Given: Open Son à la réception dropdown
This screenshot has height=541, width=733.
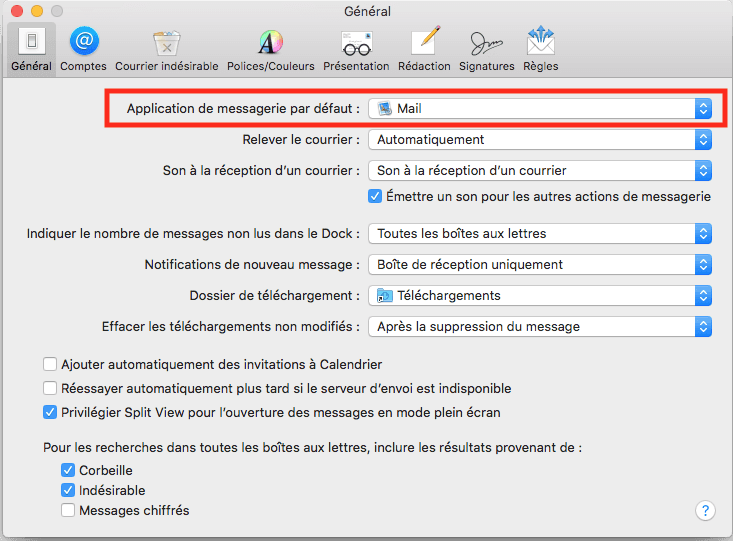Looking at the screenshot, I should [x=540, y=171].
